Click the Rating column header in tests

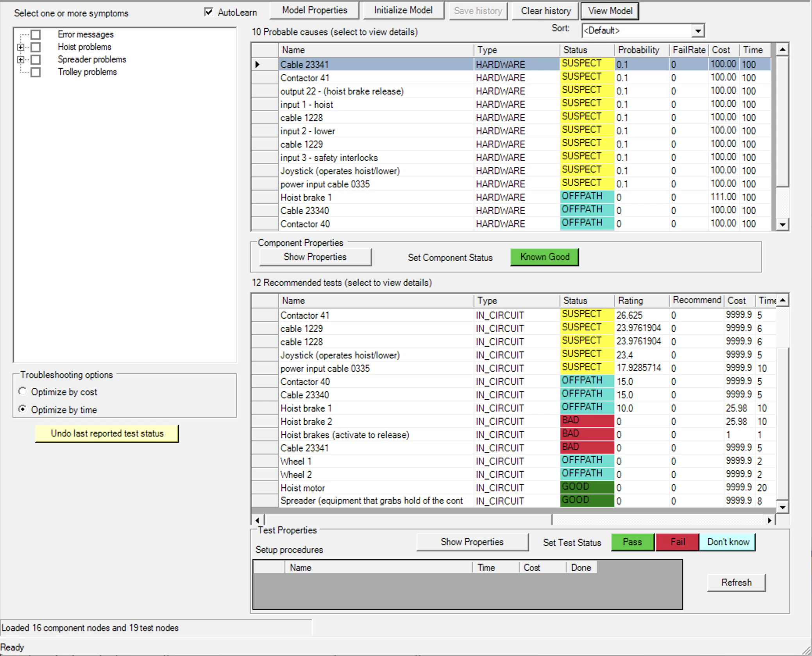(630, 301)
